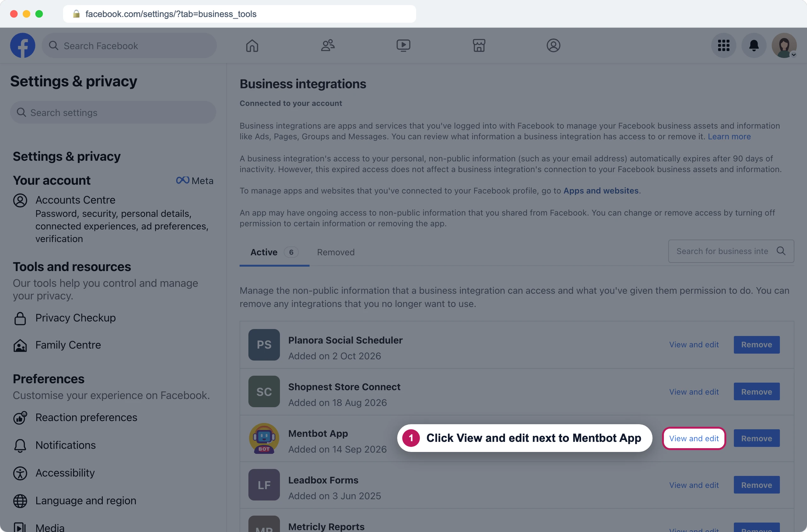
Task: Click the Leadbox Forms LF thumbnail
Action: pyautogui.click(x=264, y=485)
